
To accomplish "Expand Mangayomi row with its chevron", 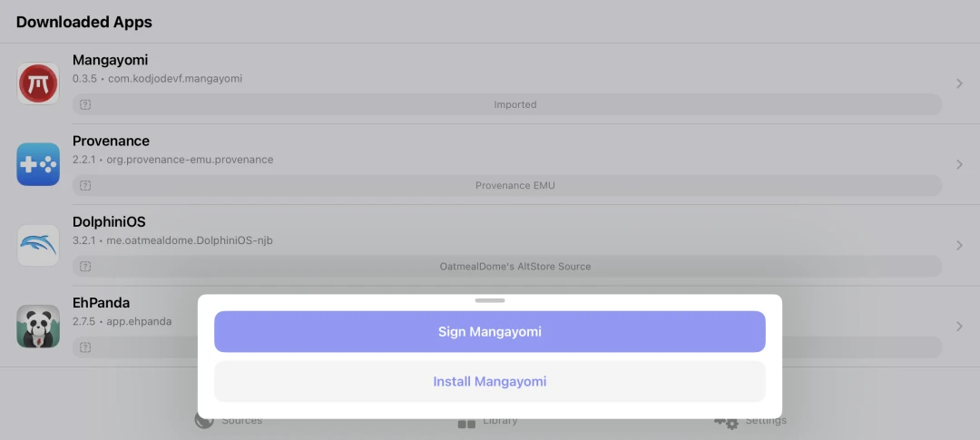I will coord(959,83).
